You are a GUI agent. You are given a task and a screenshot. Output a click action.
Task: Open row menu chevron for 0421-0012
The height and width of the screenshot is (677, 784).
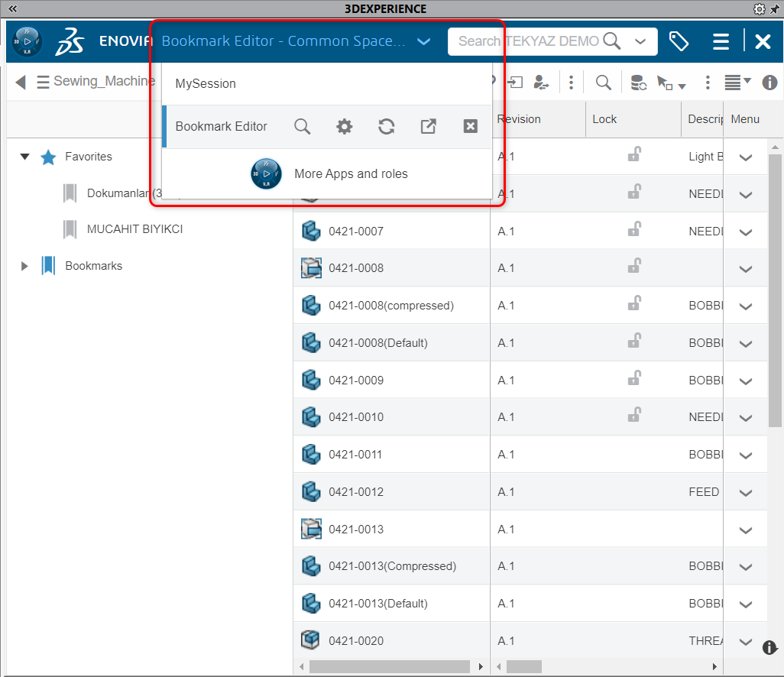point(746,493)
